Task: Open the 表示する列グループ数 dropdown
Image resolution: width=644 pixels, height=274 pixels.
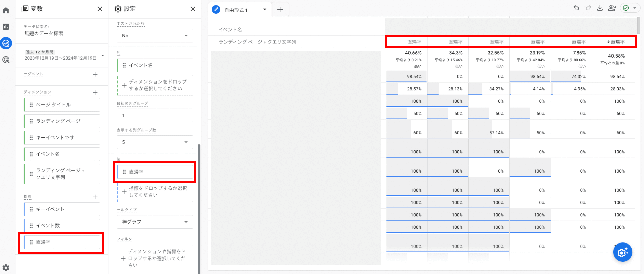Action: tap(155, 142)
